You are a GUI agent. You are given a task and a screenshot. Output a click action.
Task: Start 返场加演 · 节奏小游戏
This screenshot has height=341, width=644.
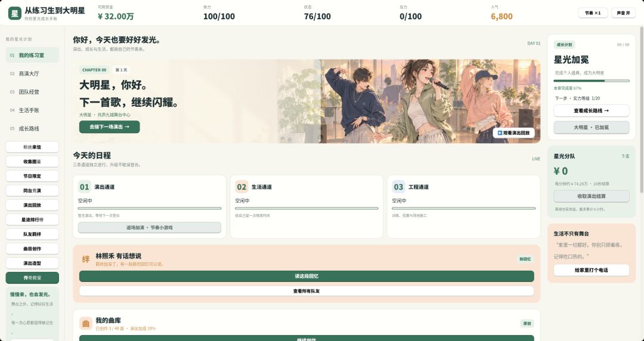coord(150,228)
